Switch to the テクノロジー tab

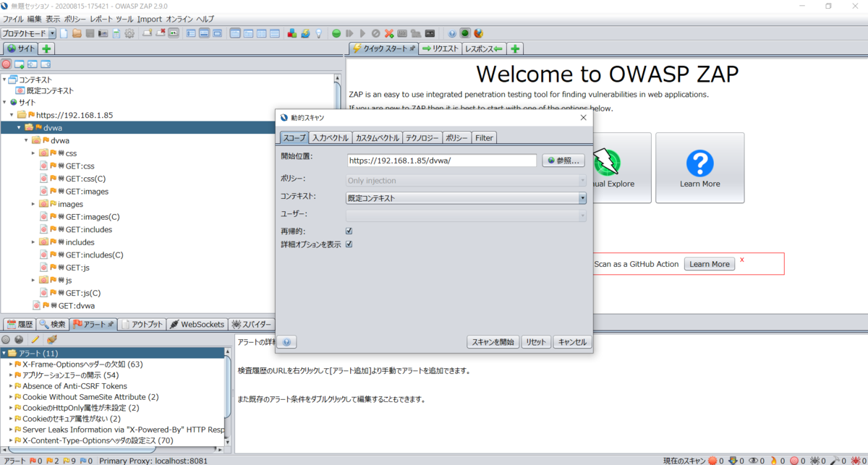pyautogui.click(x=422, y=138)
